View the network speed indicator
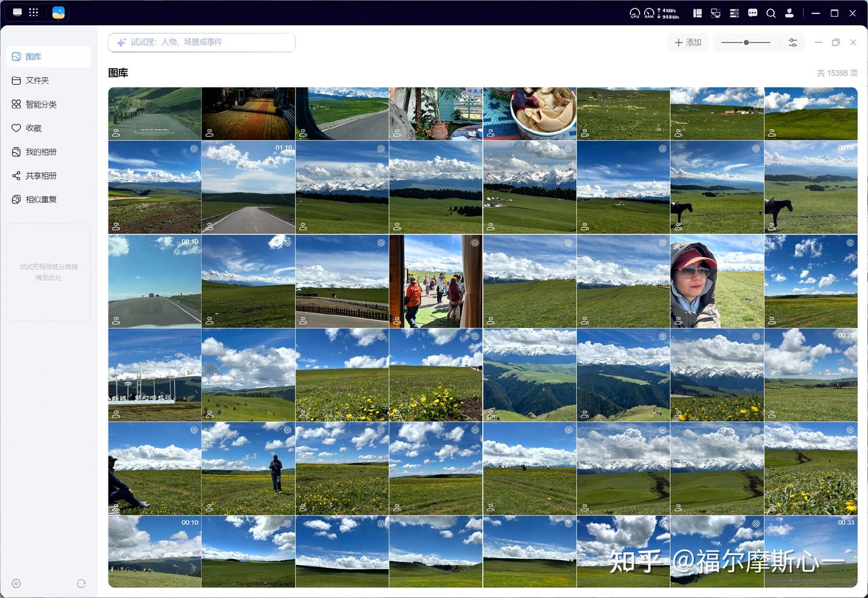The width and height of the screenshot is (868, 598). [x=667, y=13]
